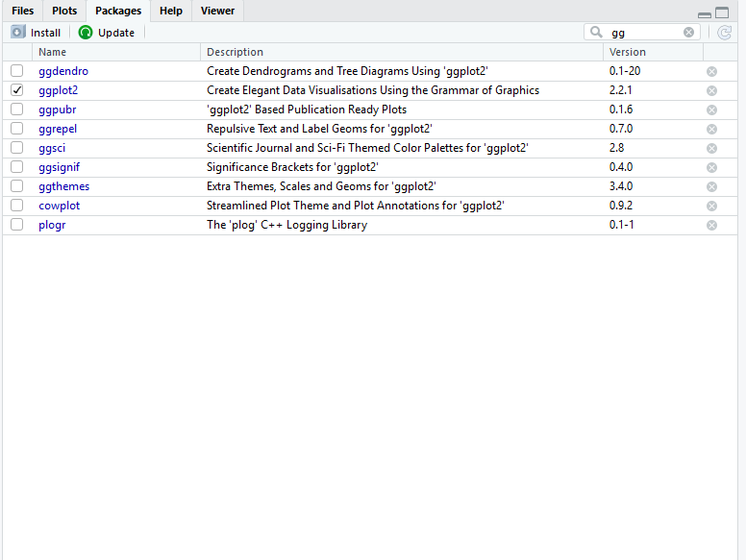Open ggplot2 package documentation link

[58, 90]
